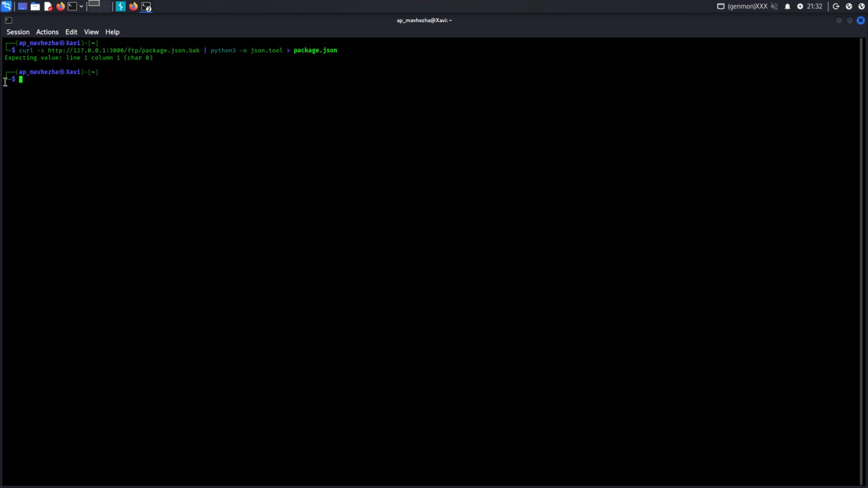
Task: Click the package.json filename in command
Action: coord(315,50)
